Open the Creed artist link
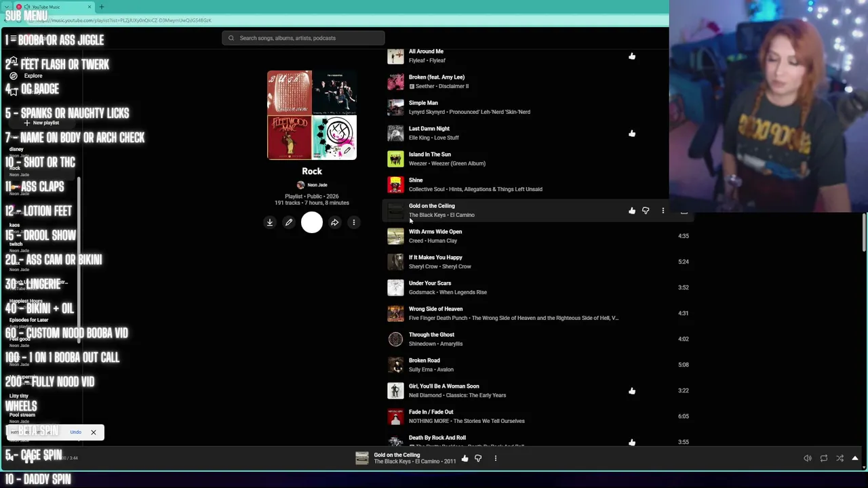The image size is (868, 488). [x=416, y=241]
